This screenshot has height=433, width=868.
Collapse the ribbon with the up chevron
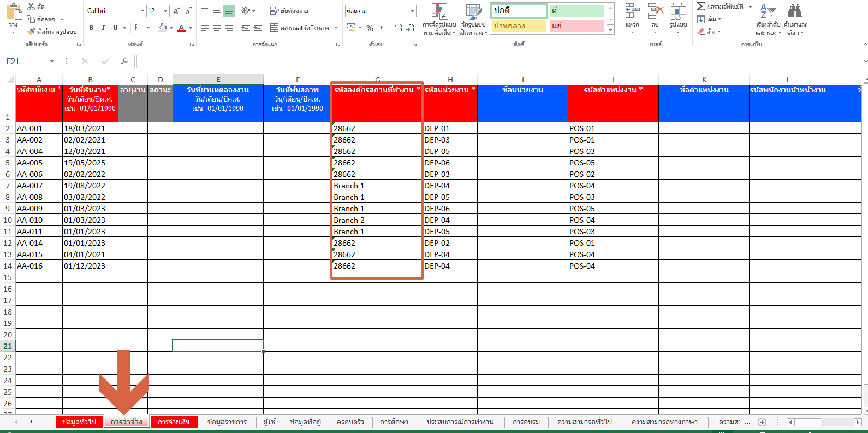click(865, 44)
